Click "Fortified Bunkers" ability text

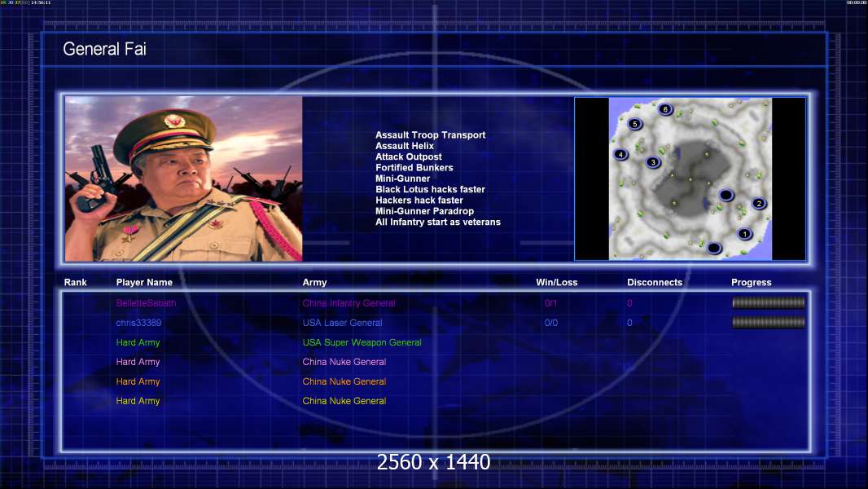pyautogui.click(x=414, y=168)
